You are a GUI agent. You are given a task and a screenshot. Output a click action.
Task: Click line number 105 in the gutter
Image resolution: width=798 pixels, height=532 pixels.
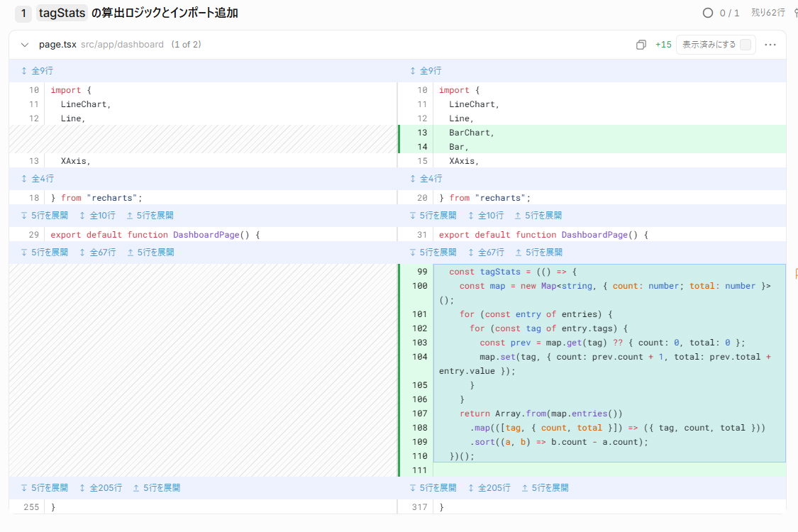[420, 385]
